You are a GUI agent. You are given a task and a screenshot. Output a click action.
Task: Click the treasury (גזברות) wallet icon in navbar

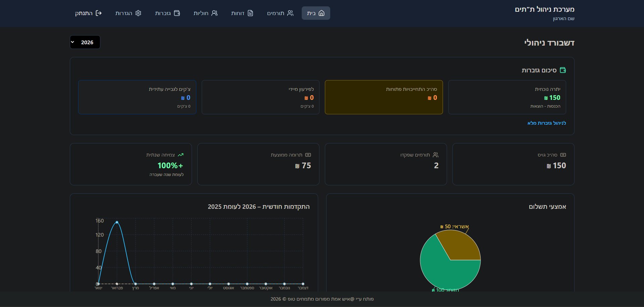[x=177, y=13]
